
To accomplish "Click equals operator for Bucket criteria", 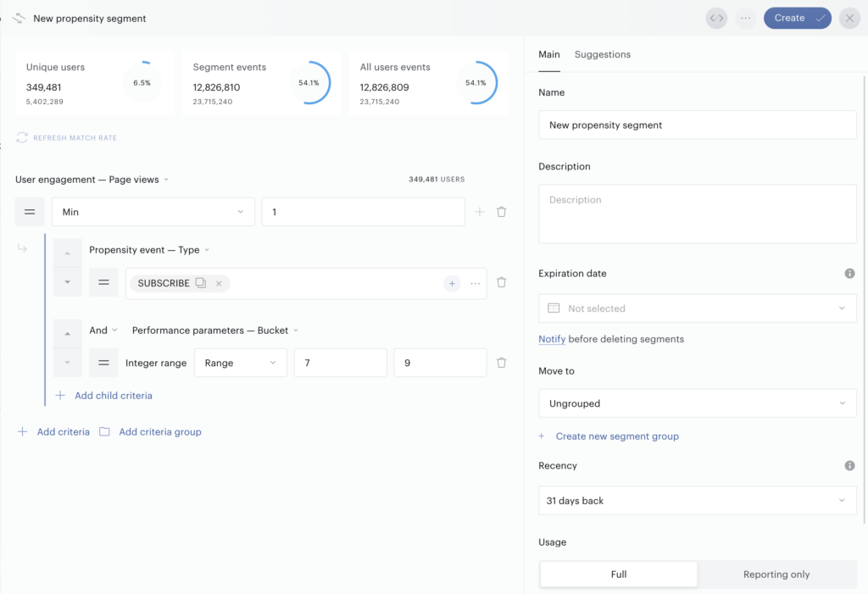I will tap(103, 363).
